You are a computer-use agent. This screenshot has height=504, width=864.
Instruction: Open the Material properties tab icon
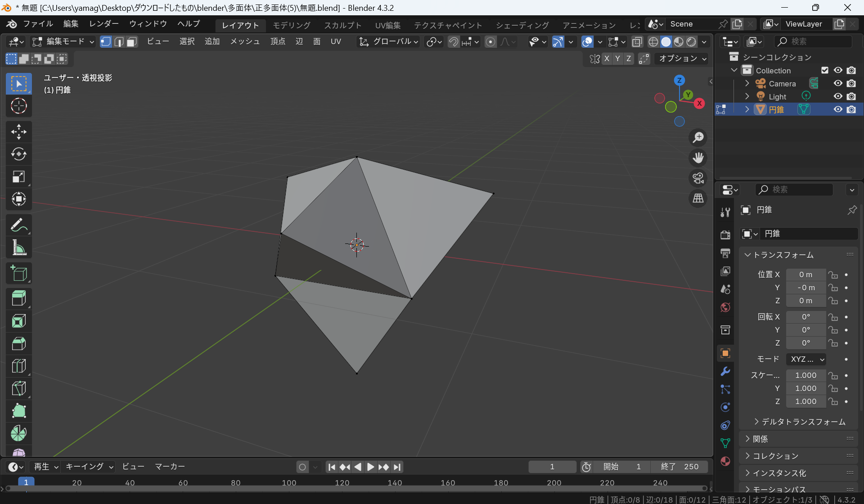(725, 461)
